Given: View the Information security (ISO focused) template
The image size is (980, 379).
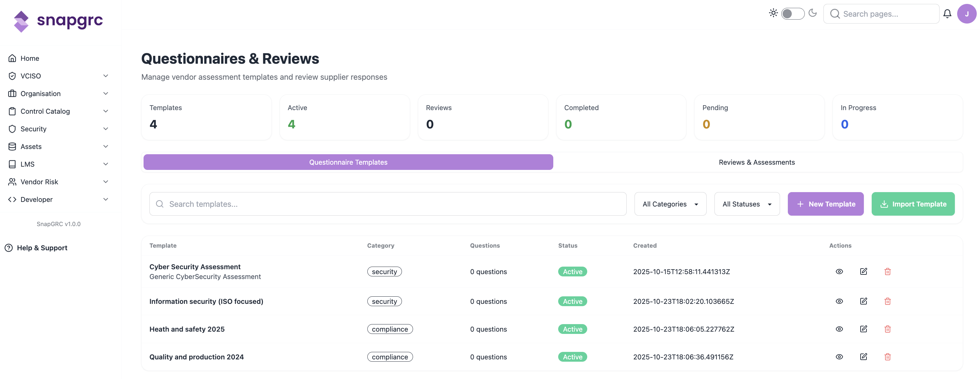Looking at the screenshot, I should (x=840, y=301).
